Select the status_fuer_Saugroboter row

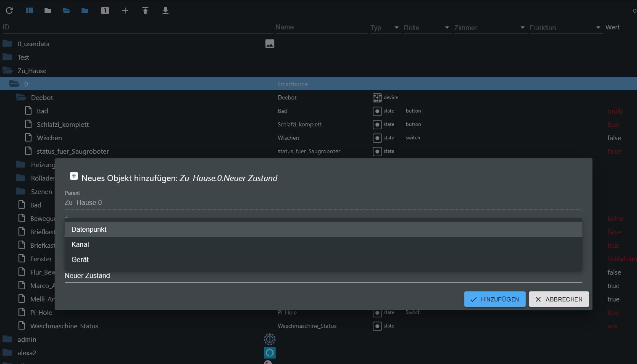click(x=318, y=151)
